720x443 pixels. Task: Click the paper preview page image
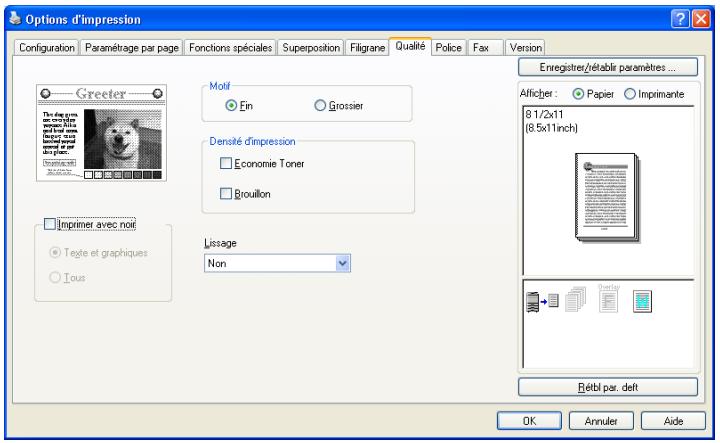(x=607, y=197)
